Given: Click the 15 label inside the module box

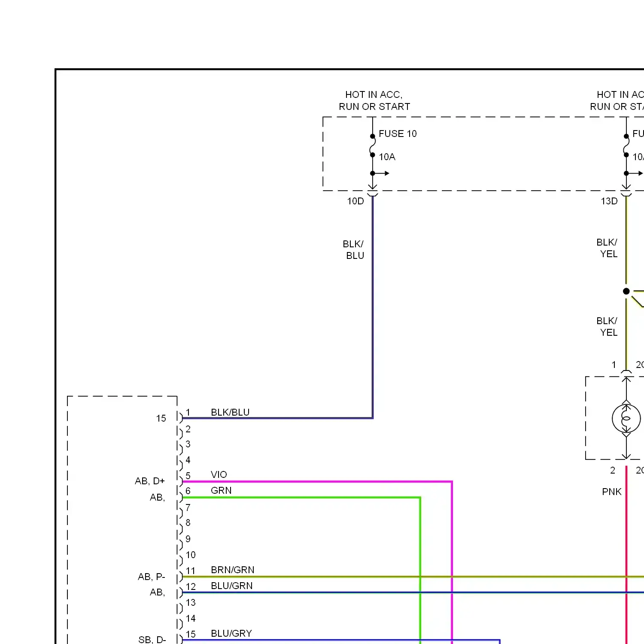Looking at the screenshot, I should point(161,418).
